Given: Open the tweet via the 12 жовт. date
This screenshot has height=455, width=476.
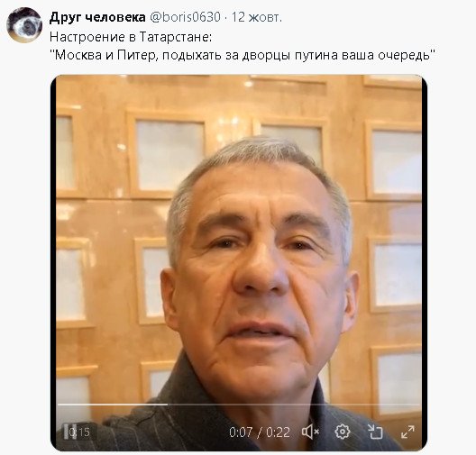Looking at the screenshot, I should [x=257, y=17].
